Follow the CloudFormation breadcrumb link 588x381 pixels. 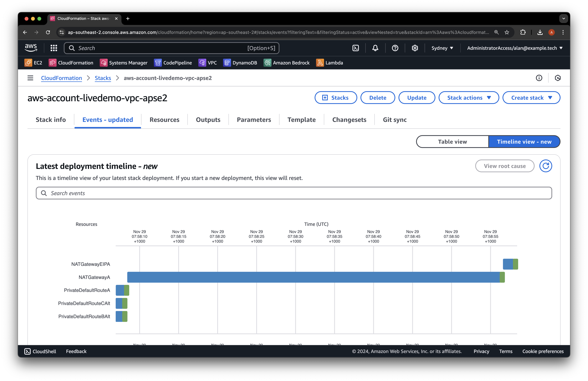pos(61,78)
